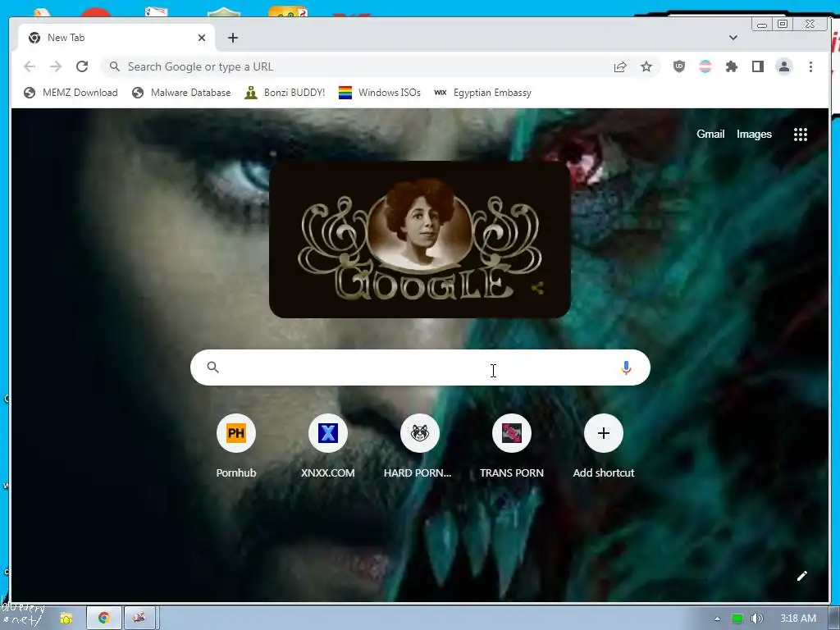Open the profile avatar menu
This screenshot has width=840, height=630.
click(783, 66)
